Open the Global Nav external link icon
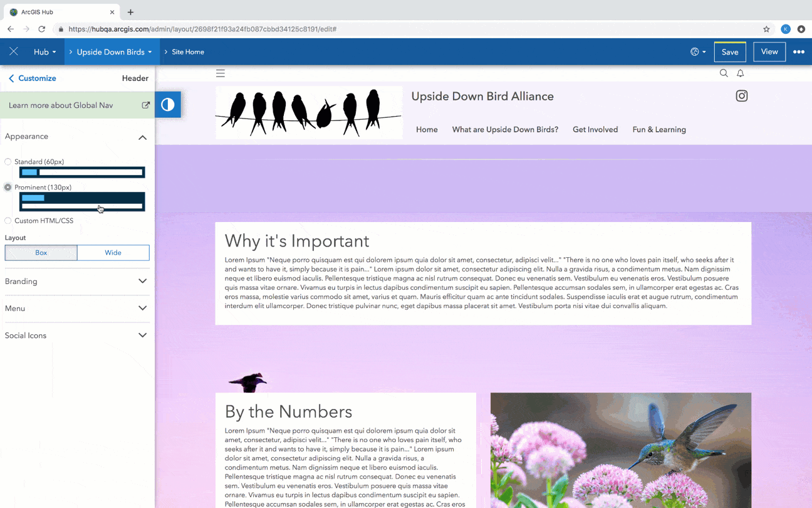This screenshot has width=812, height=508. (145, 105)
